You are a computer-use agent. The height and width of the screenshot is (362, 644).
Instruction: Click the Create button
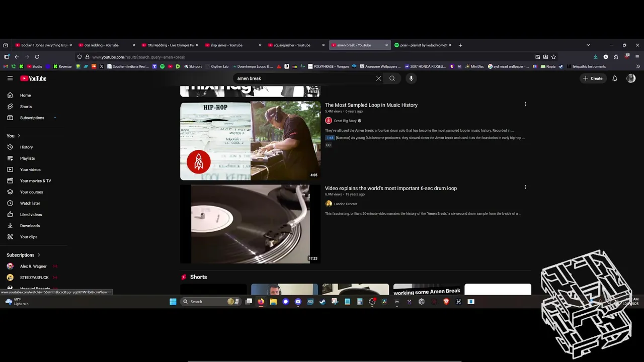coord(593,78)
